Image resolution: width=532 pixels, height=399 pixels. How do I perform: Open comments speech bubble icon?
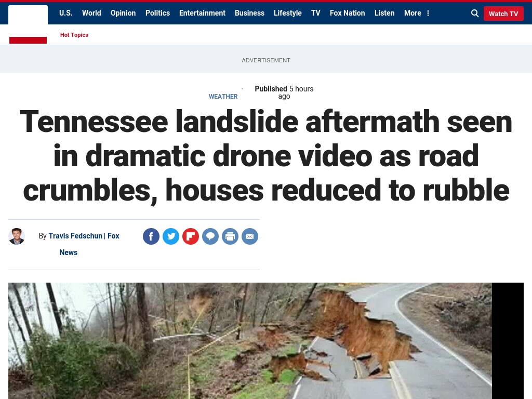click(210, 236)
